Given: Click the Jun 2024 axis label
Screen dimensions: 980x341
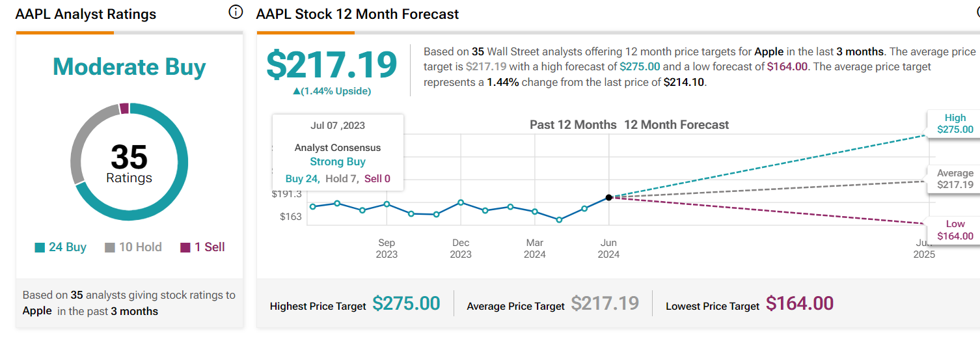Looking at the screenshot, I should pyautogui.click(x=608, y=249).
